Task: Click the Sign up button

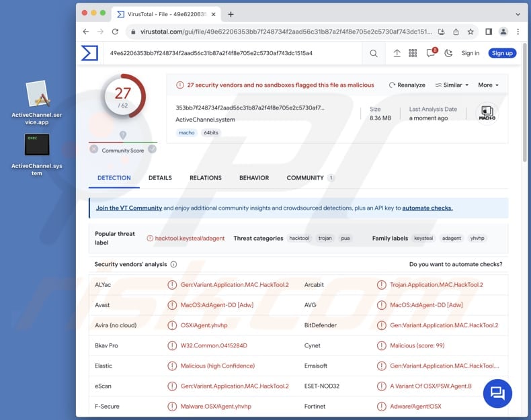Action: (x=502, y=53)
